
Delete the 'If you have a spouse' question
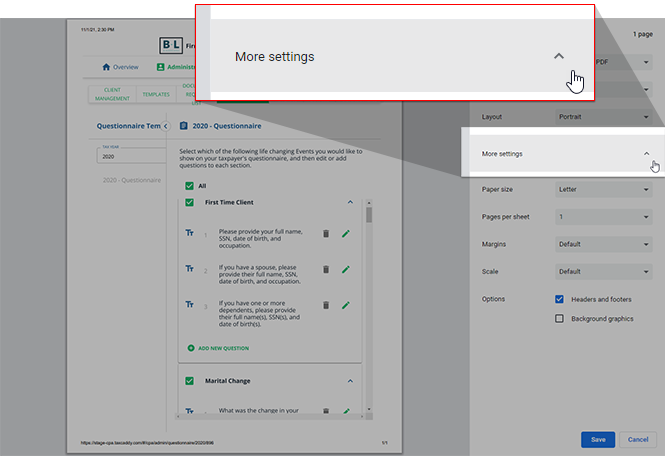pos(326,269)
